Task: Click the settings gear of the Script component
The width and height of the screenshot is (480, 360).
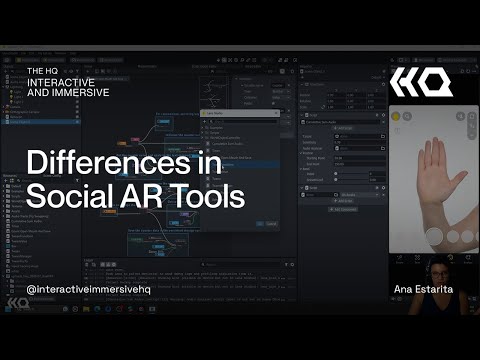Action: (x=383, y=115)
